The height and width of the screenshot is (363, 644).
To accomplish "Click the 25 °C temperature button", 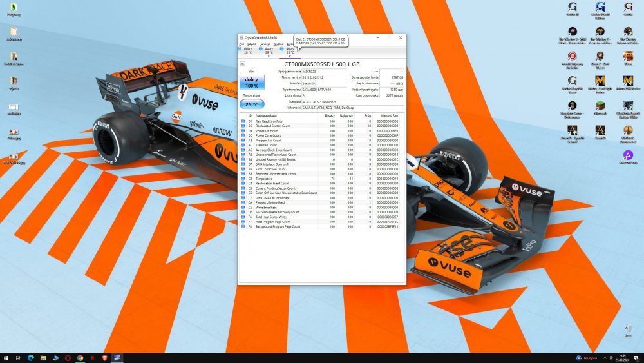I will point(252,104).
